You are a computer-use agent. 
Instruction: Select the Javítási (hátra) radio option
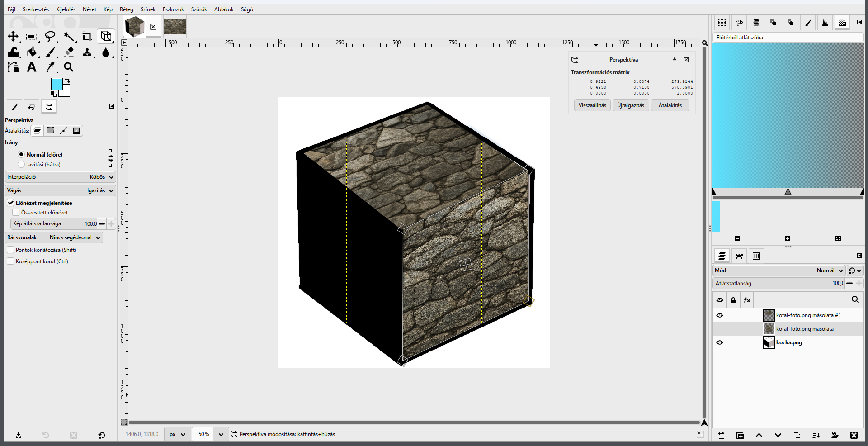pyautogui.click(x=21, y=164)
